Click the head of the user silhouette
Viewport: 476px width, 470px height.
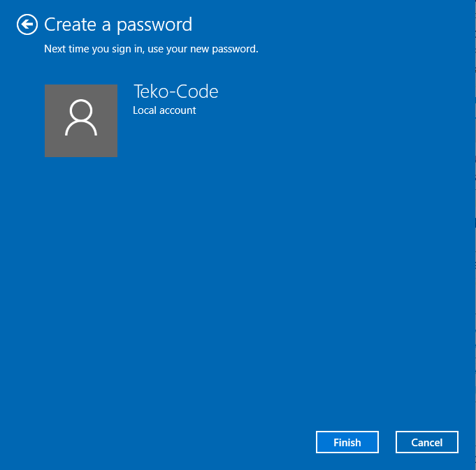point(81,110)
